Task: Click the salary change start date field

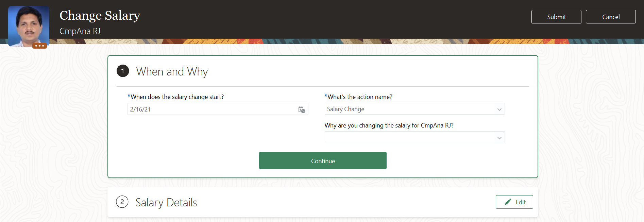Action: click(211, 109)
